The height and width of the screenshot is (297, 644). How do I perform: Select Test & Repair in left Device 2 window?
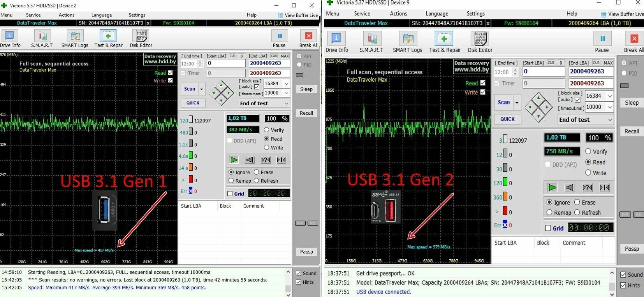pyautogui.click(x=109, y=39)
